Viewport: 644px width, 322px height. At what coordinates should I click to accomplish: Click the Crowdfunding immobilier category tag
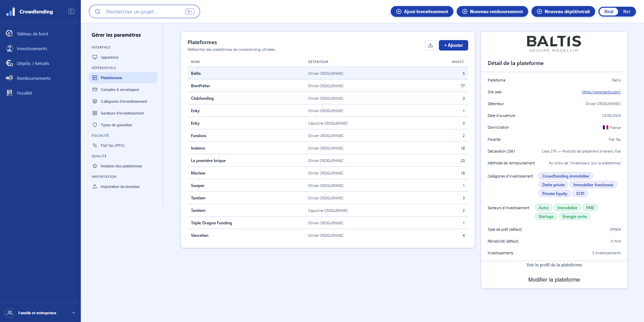pos(566,176)
